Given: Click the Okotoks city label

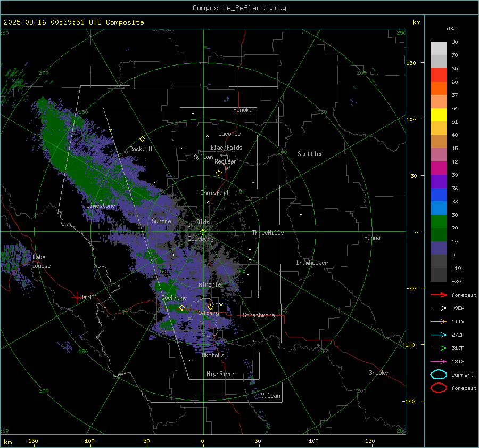Looking at the screenshot, I should [x=213, y=355].
